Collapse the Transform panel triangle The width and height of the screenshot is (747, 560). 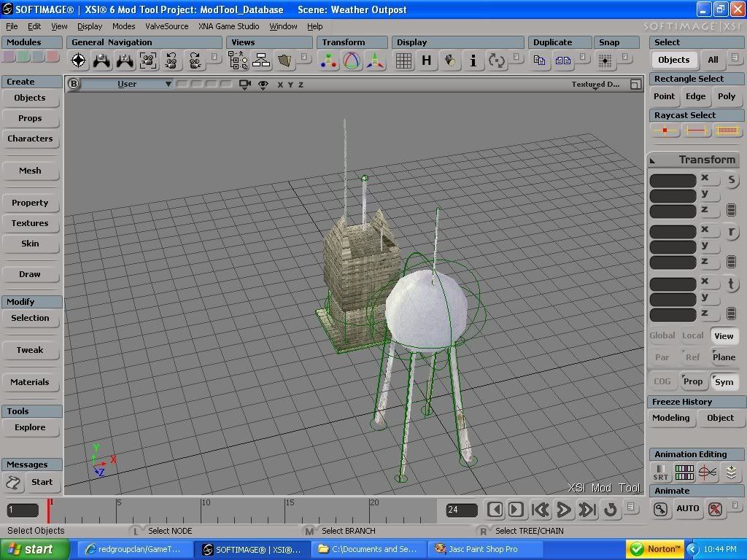pyautogui.click(x=653, y=160)
